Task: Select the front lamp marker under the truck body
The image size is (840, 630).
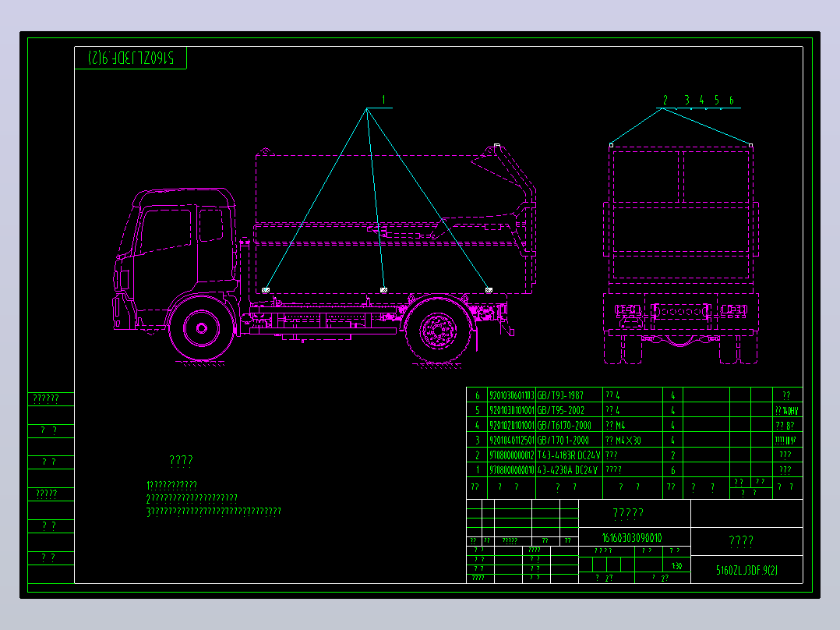Action: (266, 290)
